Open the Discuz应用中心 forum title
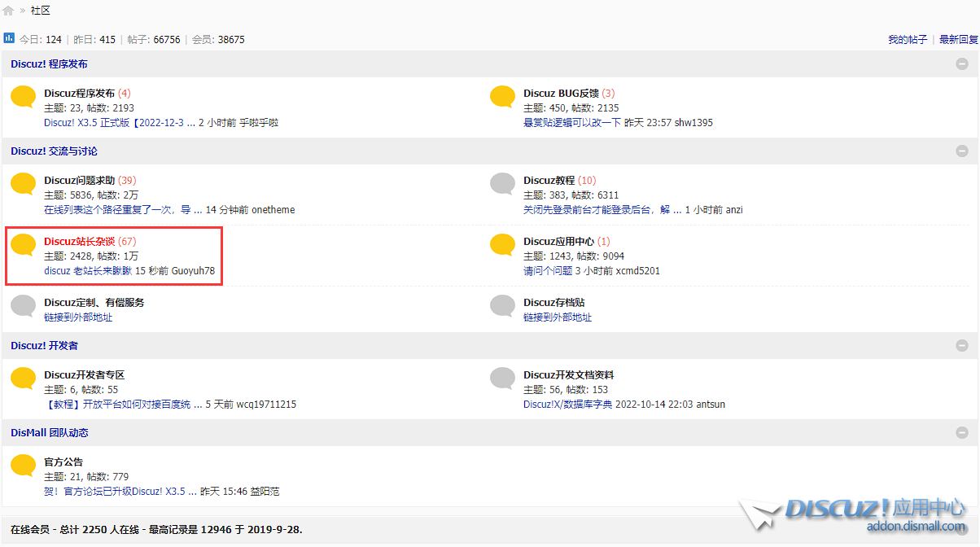This screenshot has width=980, height=547. click(559, 242)
